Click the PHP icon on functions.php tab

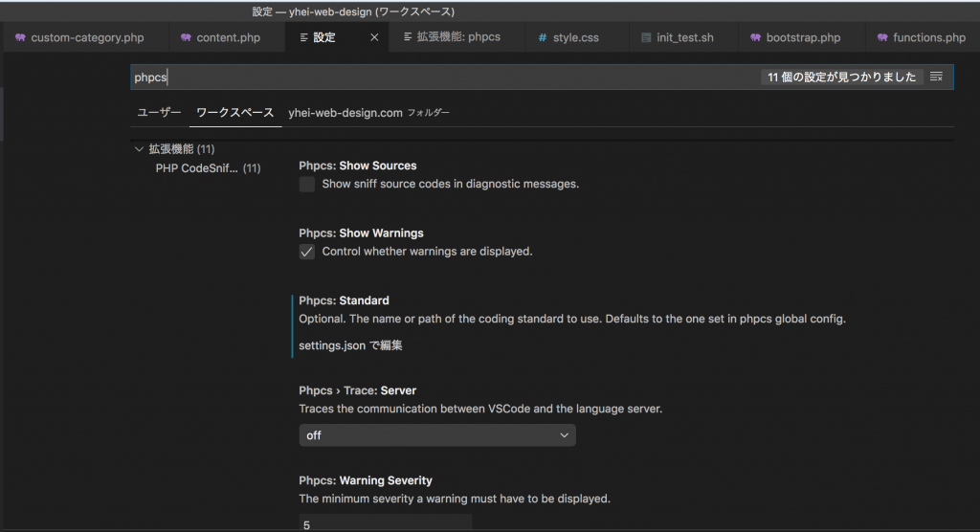[882, 37]
